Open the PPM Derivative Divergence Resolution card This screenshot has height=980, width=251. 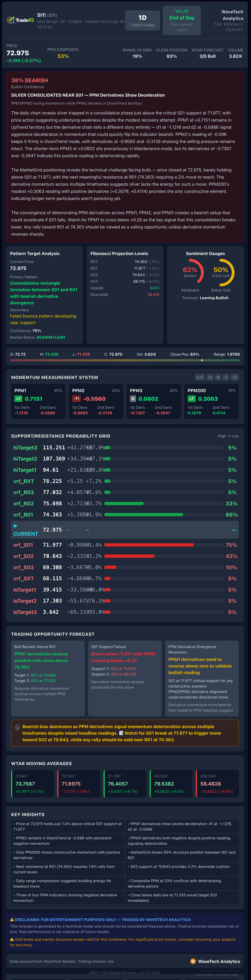(x=202, y=678)
